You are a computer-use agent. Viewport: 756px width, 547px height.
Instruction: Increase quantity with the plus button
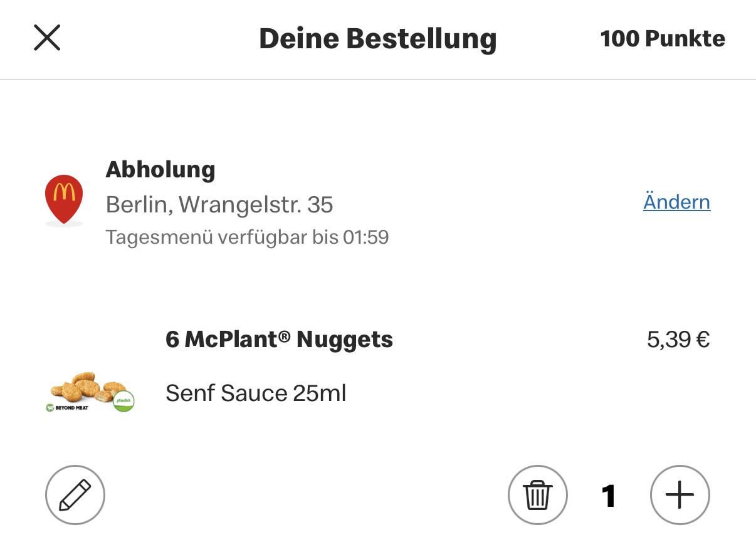(680, 495)
